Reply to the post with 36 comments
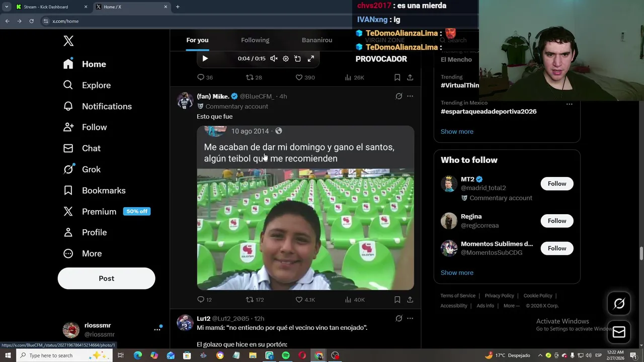The width and height of the screenshot is (644, 362). coord(205,77)
